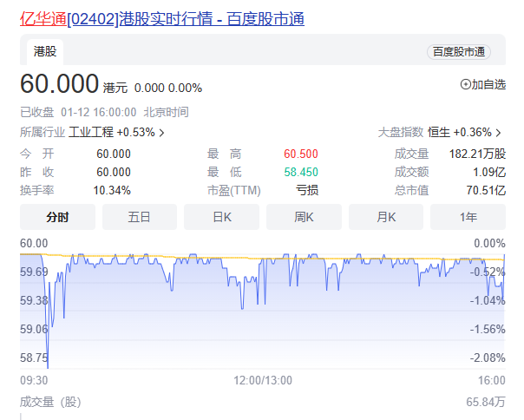Click the chart at the 12:00/13:00 mark
Viewport: 524px width, 420px height.
click(263, 380)
